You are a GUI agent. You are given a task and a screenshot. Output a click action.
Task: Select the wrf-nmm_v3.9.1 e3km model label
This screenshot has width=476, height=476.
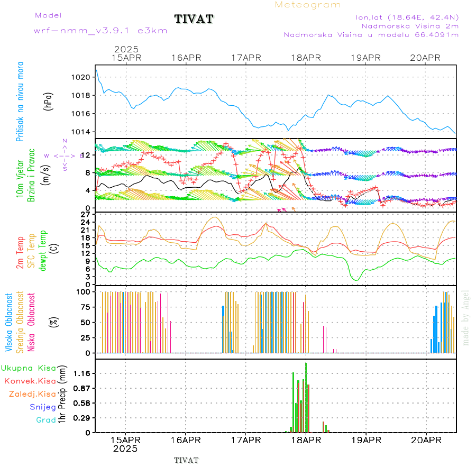pyautogui.click(x=100, y=31)
